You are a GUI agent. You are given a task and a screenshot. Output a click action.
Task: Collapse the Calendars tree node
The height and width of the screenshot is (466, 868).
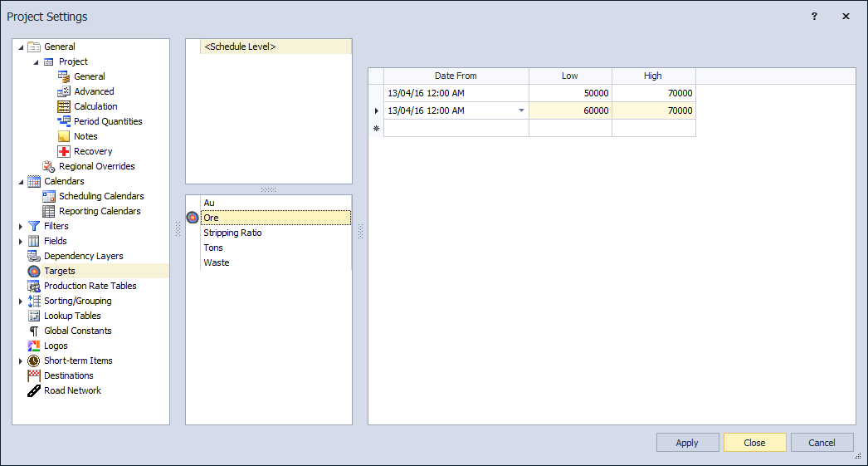21,181
